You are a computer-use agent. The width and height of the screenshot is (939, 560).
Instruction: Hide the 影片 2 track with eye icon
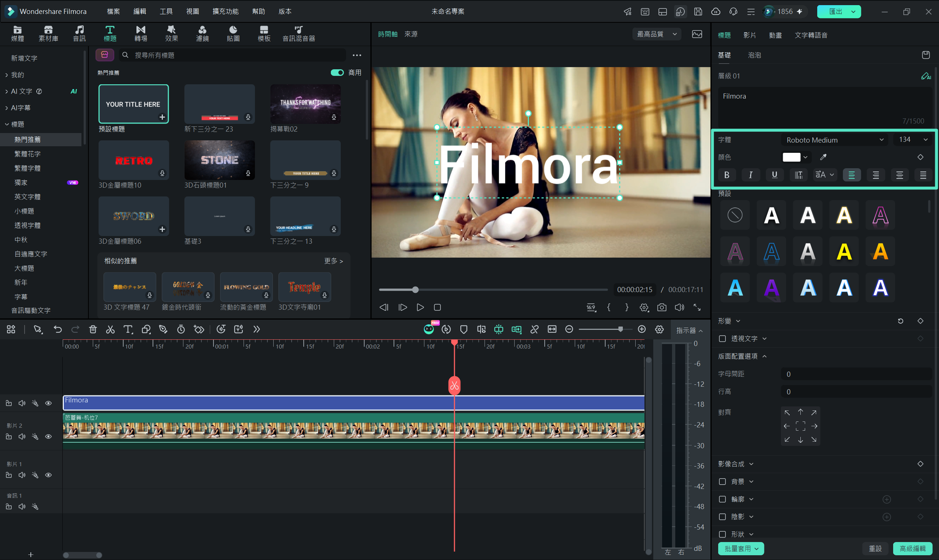[x=48, y=436]
